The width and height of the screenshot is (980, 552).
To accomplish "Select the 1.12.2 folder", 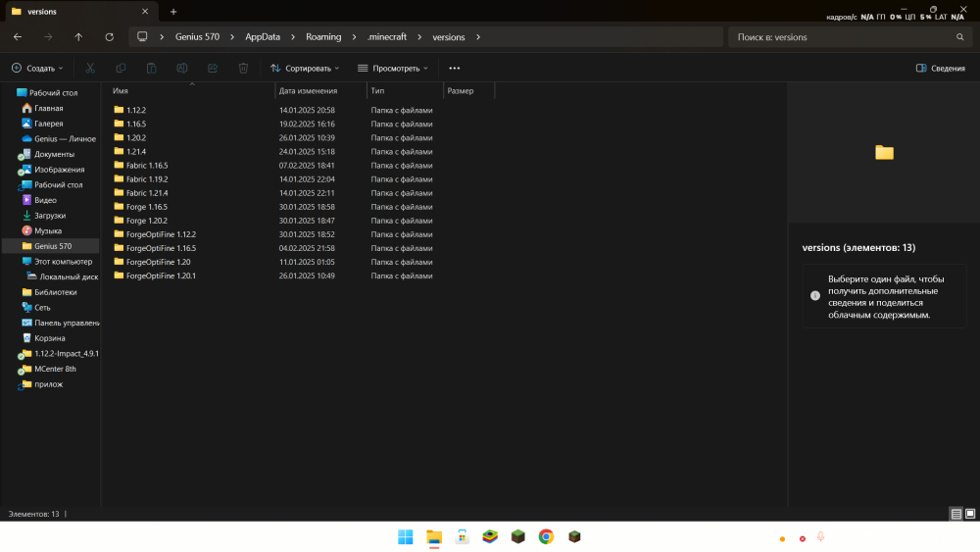I will (135, 110).
